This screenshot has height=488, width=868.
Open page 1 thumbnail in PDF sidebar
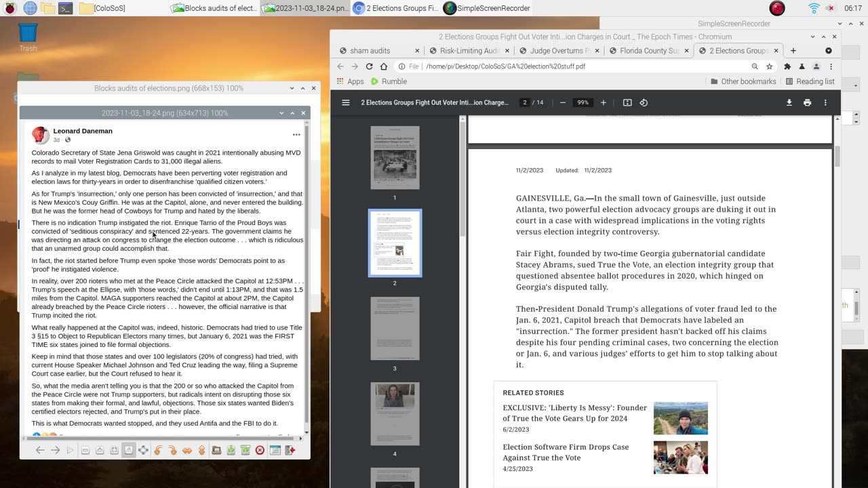[x=395, y=158]
